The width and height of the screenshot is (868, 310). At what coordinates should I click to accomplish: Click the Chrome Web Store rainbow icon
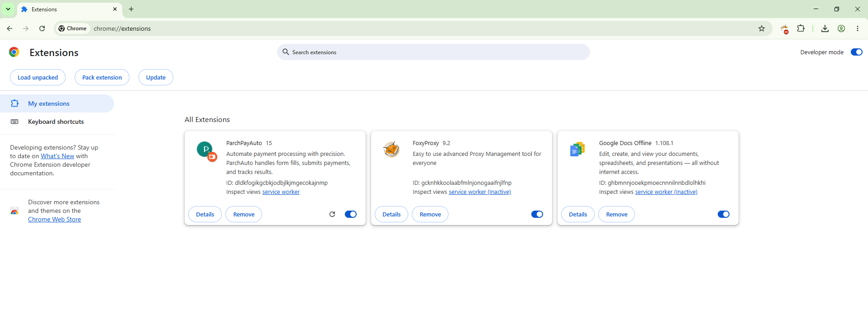coord(14,211)
